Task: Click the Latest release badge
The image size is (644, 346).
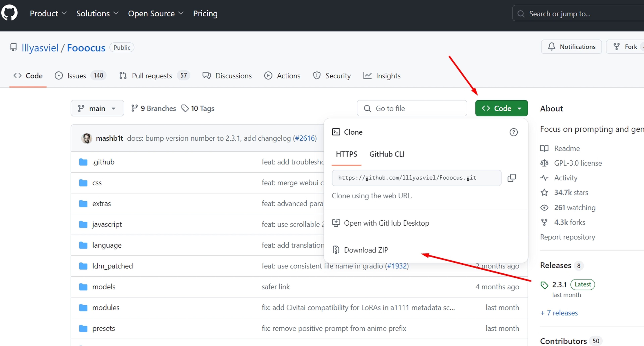Action: (582, 285)
